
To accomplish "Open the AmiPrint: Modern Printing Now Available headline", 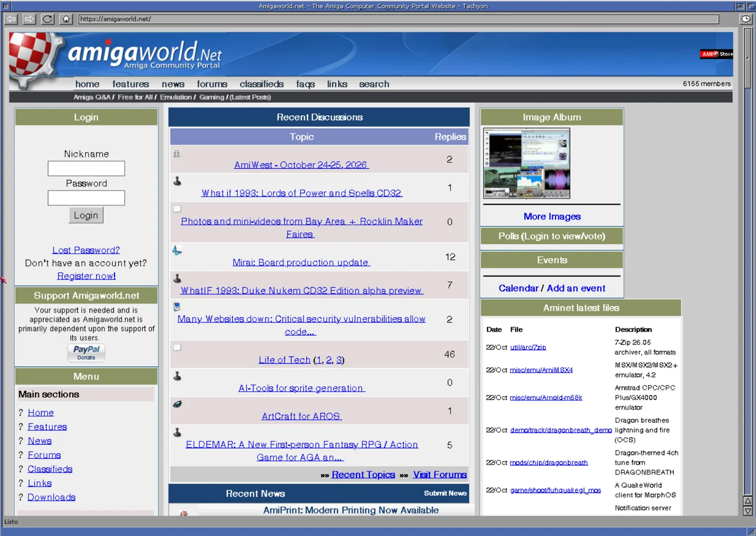I will pyautogui.click(x=351, y=510).
